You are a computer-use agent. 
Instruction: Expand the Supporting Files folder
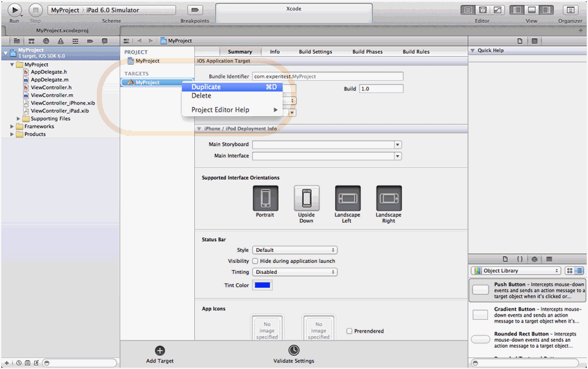click(19, 119)
